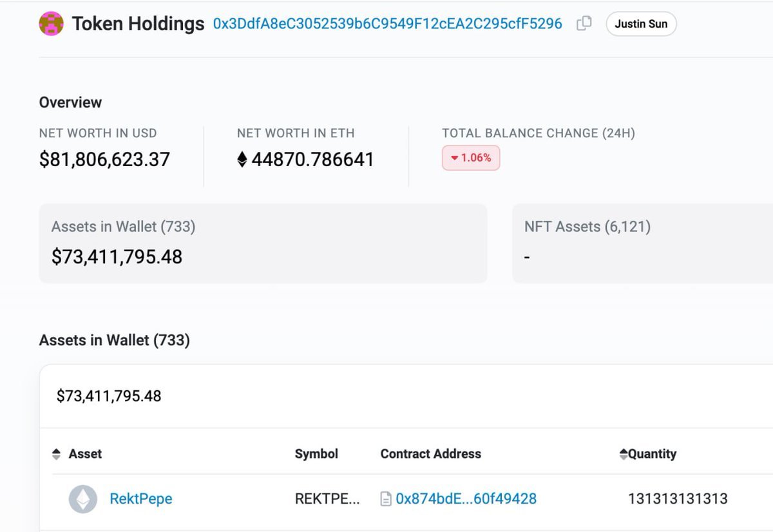Click the Ethereum icon next to net worth
This screenshot has width=773, height=532.
coord(242,159)
